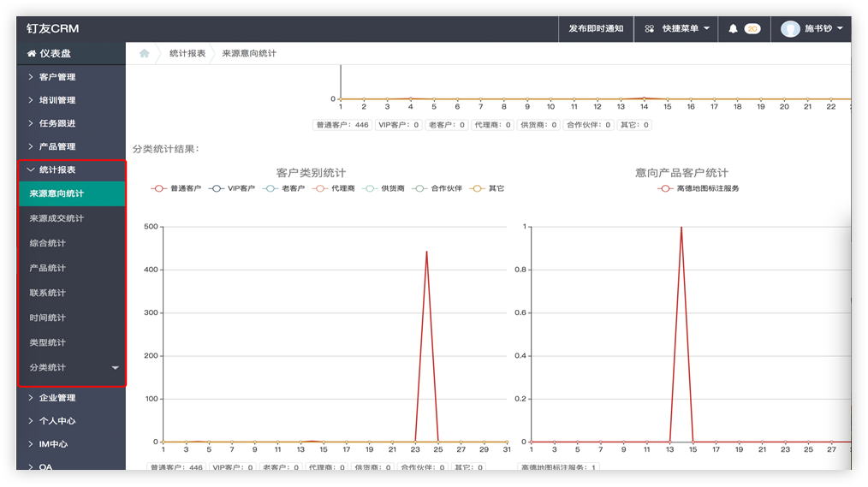Click peak point of 客户类别统计 line
The height and width of the screenshot is (487, 868).
tap(426, 252)
